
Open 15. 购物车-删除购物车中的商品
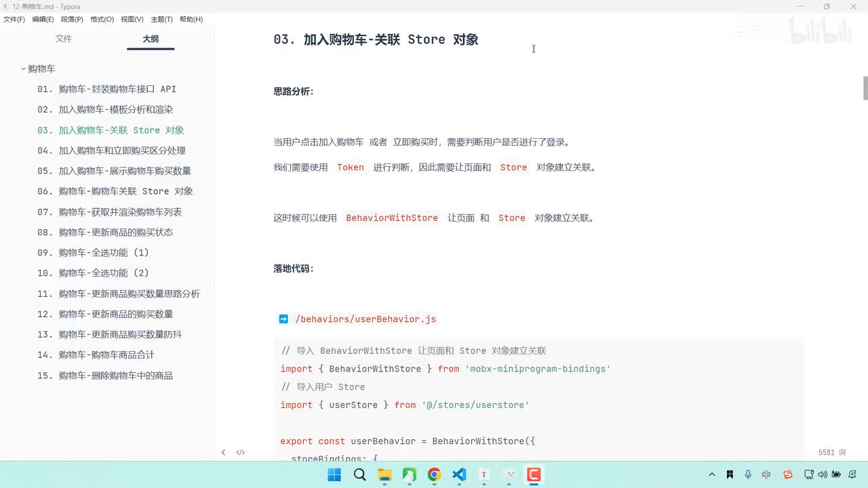click(105, 376)
